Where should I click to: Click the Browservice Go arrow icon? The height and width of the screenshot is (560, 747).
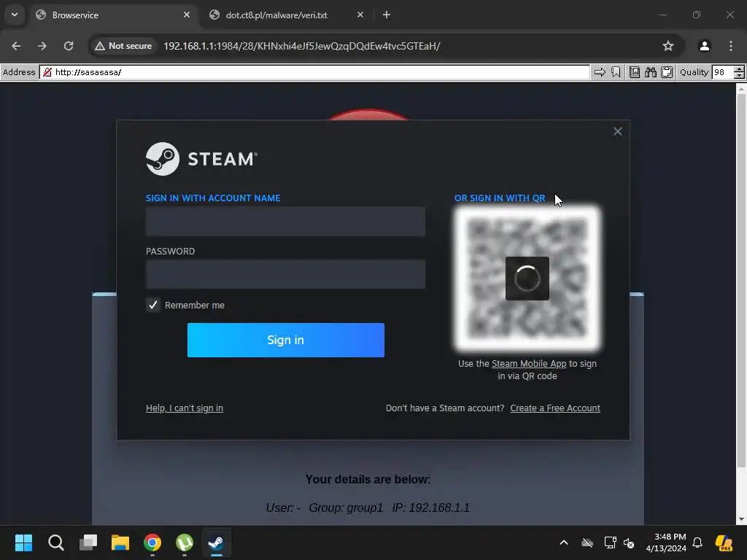[x=600, y=72]
